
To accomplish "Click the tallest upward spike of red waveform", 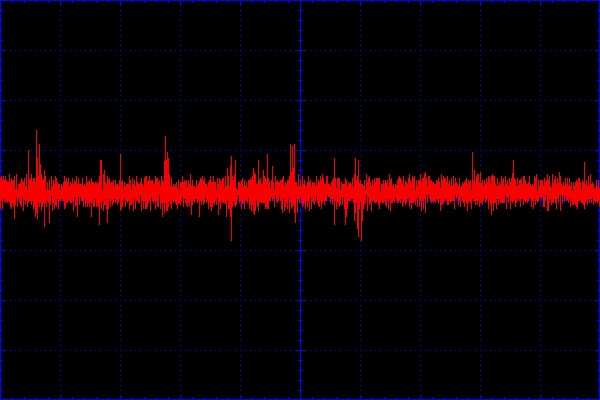I will pos(37,153).
